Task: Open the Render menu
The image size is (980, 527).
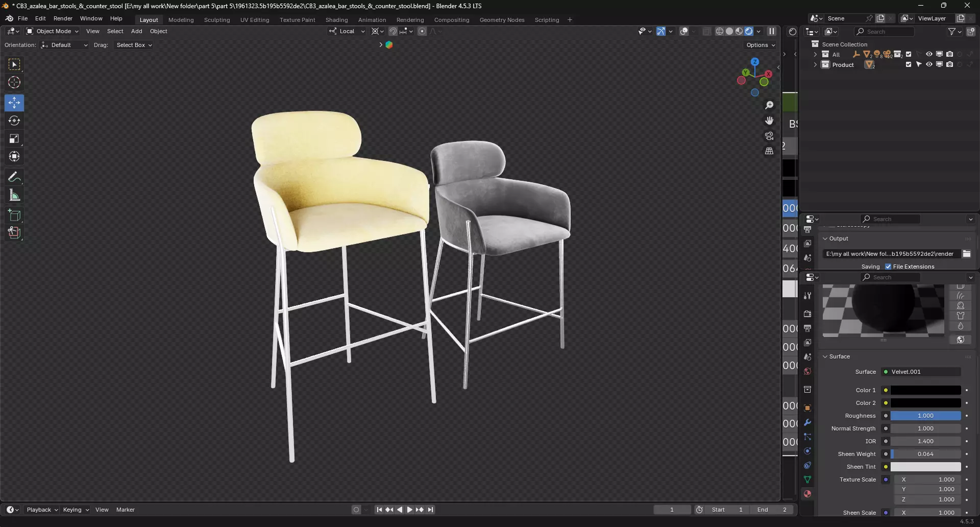Action: (x=63, y=18)
